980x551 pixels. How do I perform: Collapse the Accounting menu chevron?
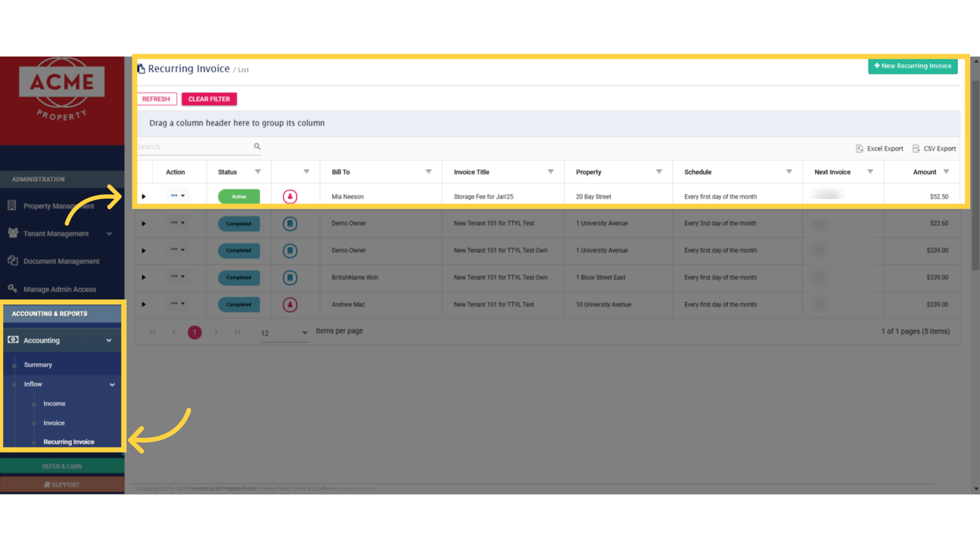pos(109,340)
